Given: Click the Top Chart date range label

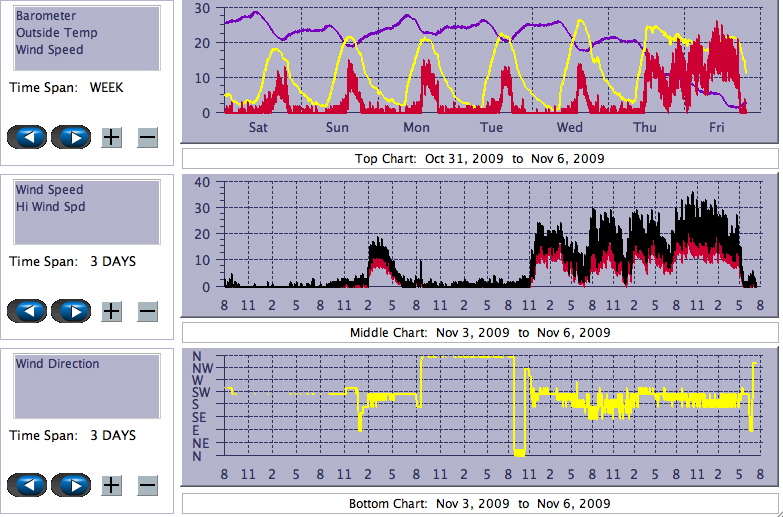Looking at the screenshot, I should (x=479, y=159).
